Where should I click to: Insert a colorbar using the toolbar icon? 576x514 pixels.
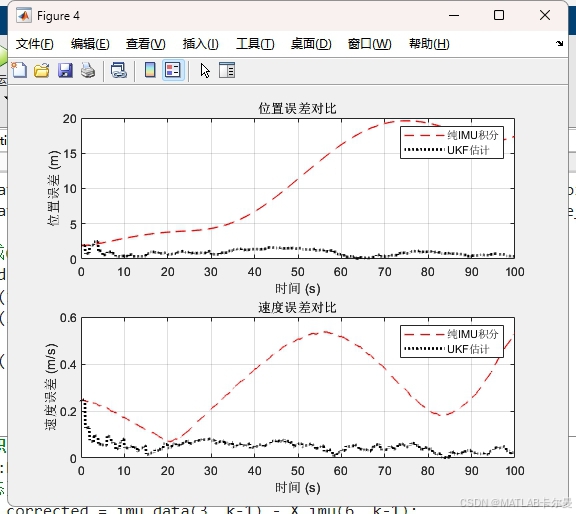tap(150, 70)
